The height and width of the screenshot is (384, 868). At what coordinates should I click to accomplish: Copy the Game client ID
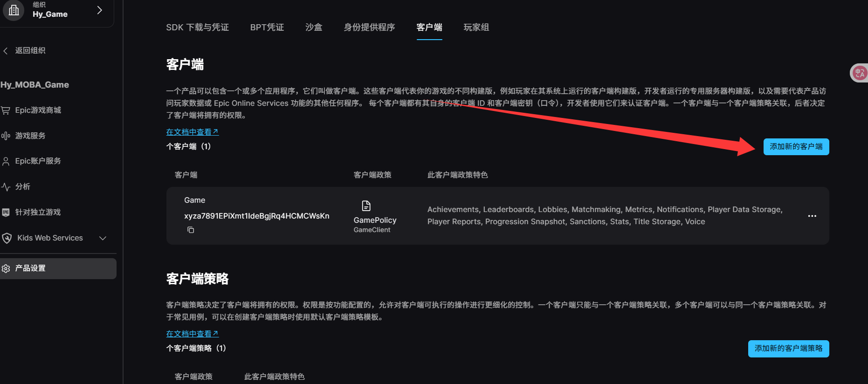[x=191, y=230]
